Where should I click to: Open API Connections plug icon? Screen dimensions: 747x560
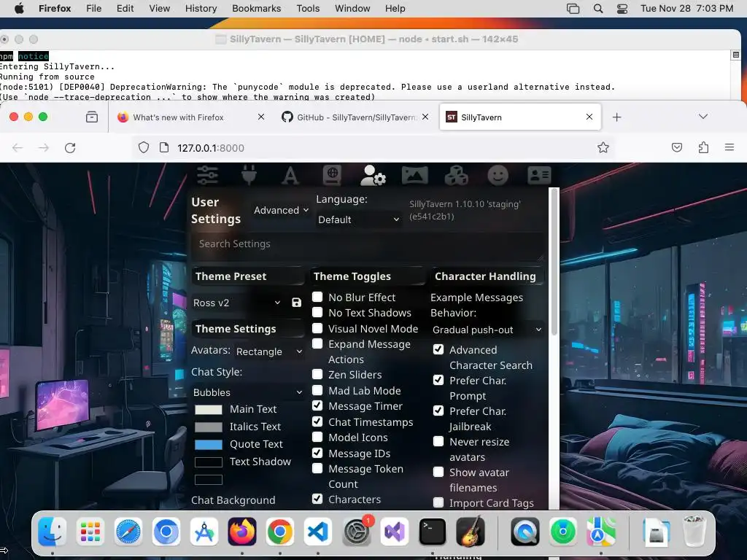[x=249, y=175]
